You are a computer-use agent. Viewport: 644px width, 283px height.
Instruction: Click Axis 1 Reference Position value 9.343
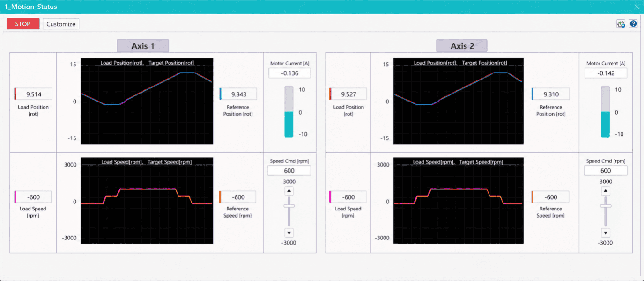238,94
